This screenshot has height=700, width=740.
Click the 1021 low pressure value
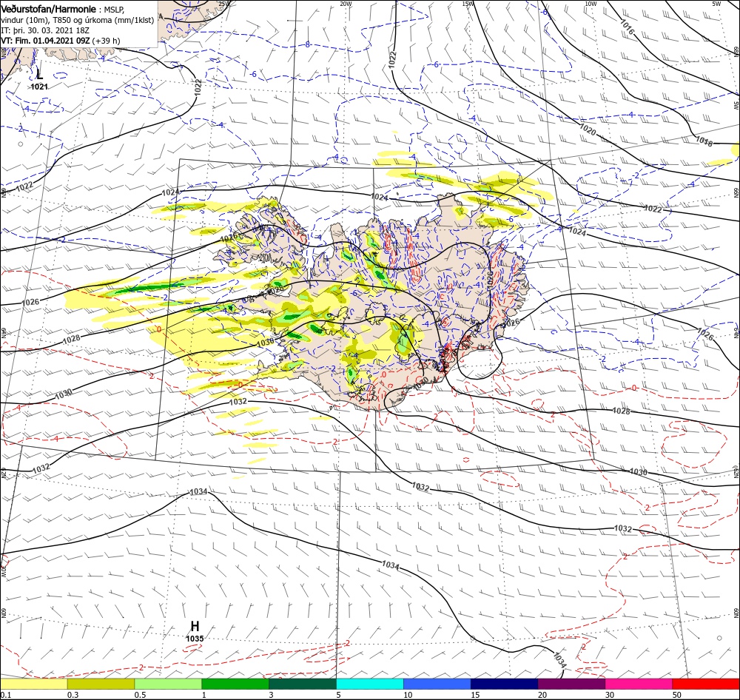pos(39,87)
